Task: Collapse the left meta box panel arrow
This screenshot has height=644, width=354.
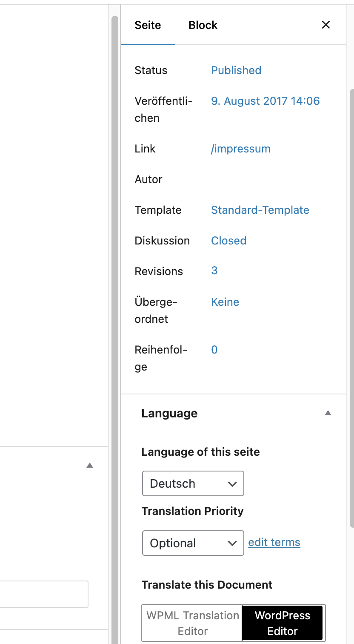Action: [90, 466]
